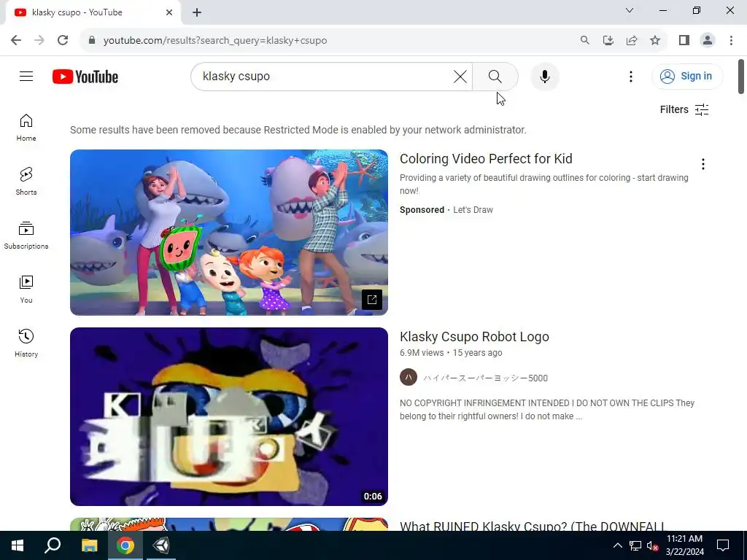Click the address bar URL
Image resolution: width=747 pixels, height=560 pixels.
click(215, 41)
